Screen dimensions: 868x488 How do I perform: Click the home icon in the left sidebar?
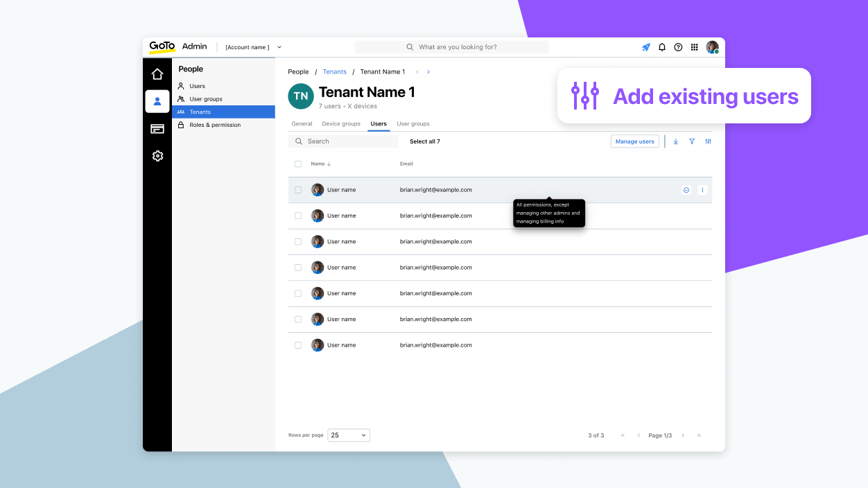157,73
